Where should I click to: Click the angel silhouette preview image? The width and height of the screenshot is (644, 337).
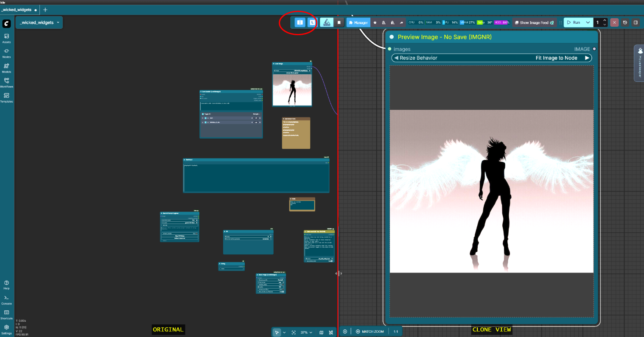pyautogui.click(x=491, y=191)
